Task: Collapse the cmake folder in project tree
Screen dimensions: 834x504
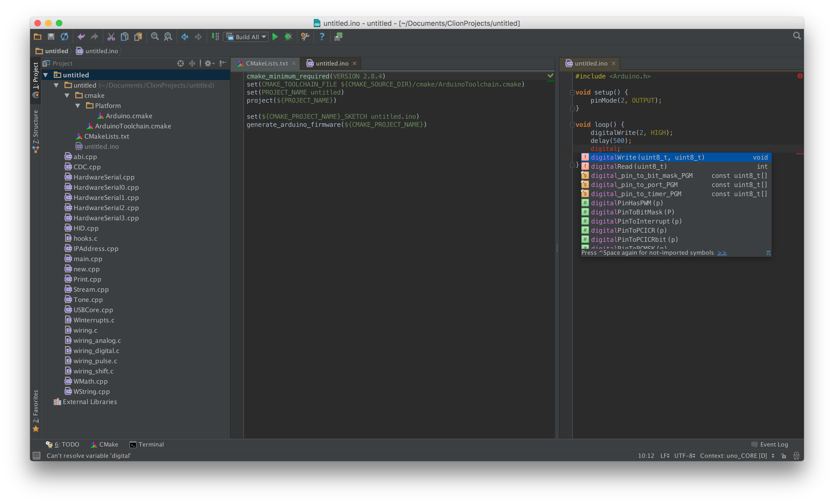Action: [x=67, y=95]
